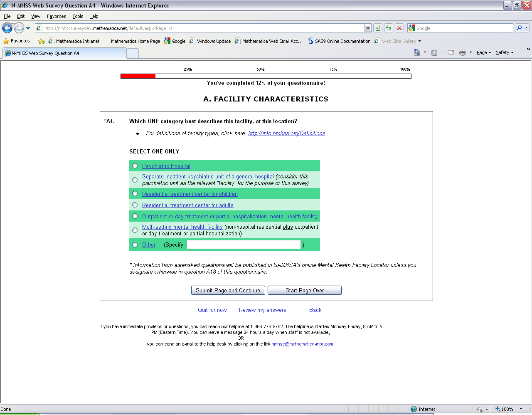The image size is (532, 415).
Task: Click the Feeds icon in command bar
Action: 434,52
